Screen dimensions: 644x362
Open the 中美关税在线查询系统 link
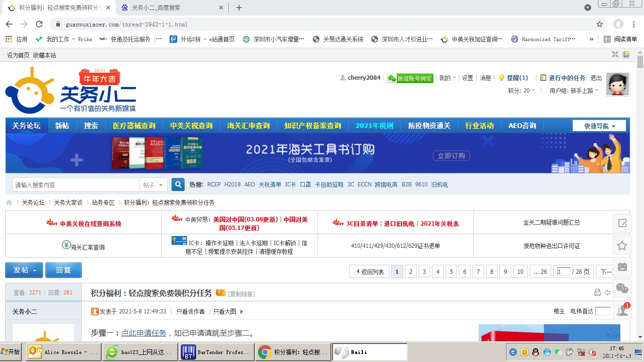tap(91, 224)
